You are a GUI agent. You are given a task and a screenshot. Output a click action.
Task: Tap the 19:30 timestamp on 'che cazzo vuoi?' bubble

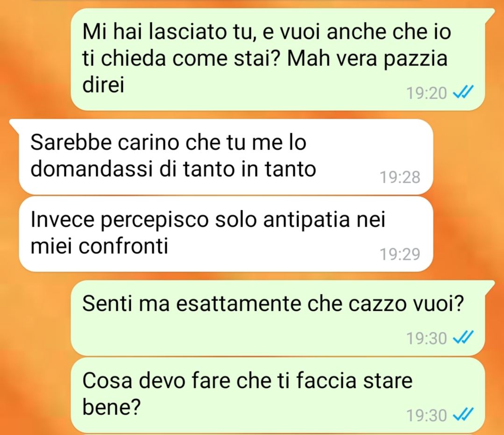click(x=426, y=338)
